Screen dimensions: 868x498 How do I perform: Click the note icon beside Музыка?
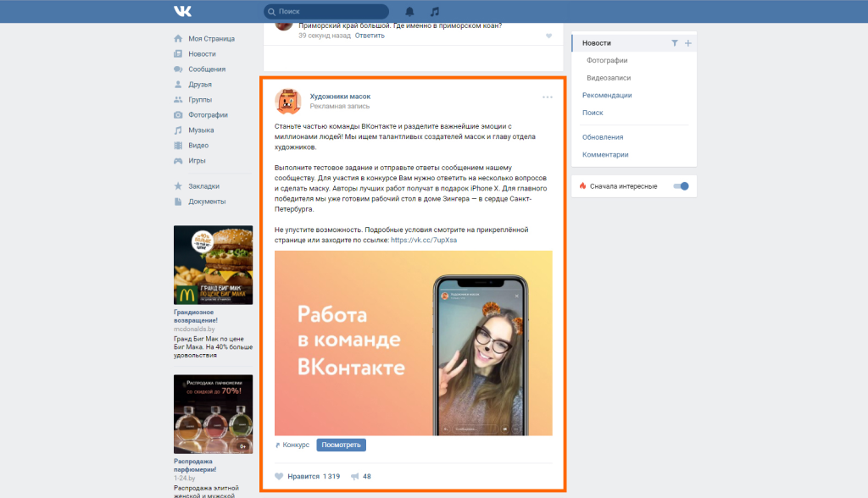(x=178, y=130)
